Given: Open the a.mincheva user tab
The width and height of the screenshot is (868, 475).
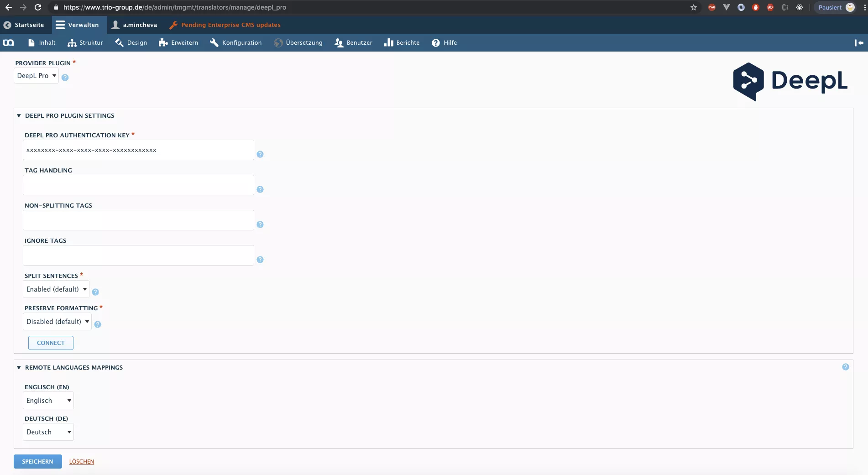Looking at the screenshot, I should (x=135, y=25).
